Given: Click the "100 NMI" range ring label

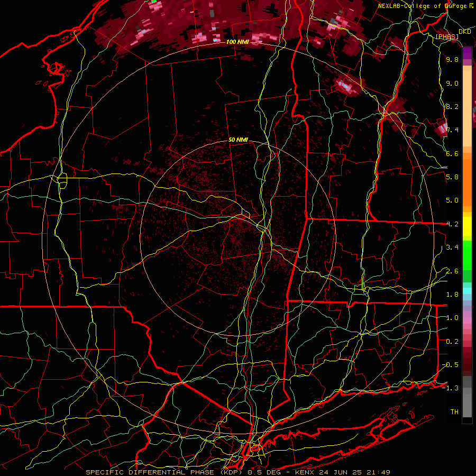Looking at the screenshot, I should [x=237, y=42].
